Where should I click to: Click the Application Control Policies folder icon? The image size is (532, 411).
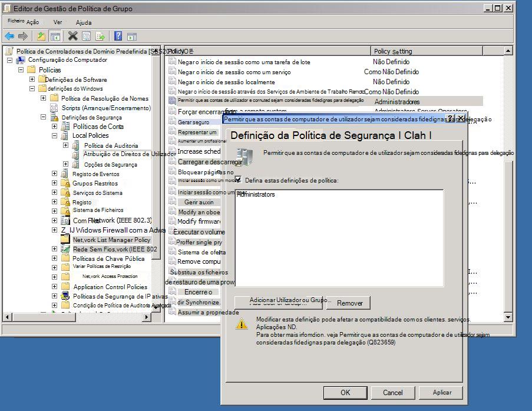[x=65, y=286]
